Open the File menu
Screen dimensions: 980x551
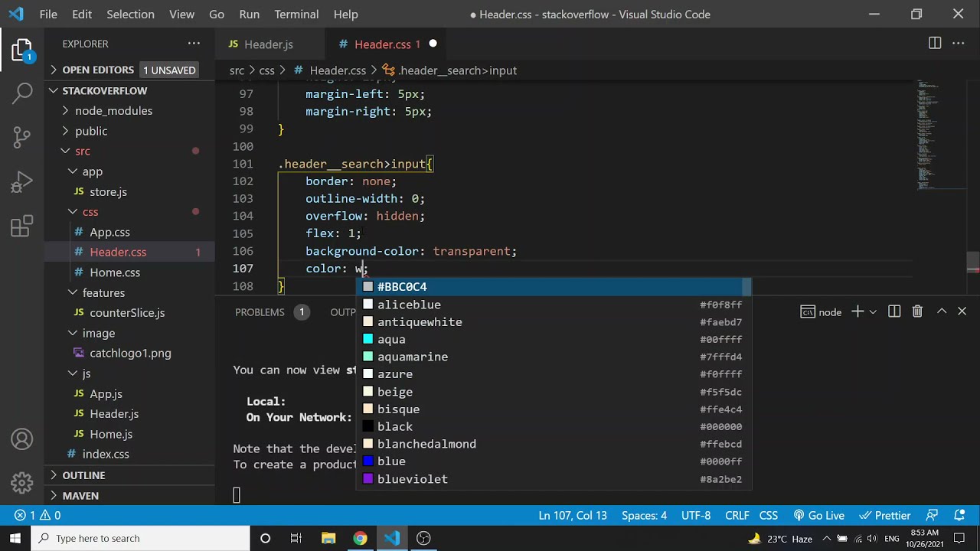point(48,14)
